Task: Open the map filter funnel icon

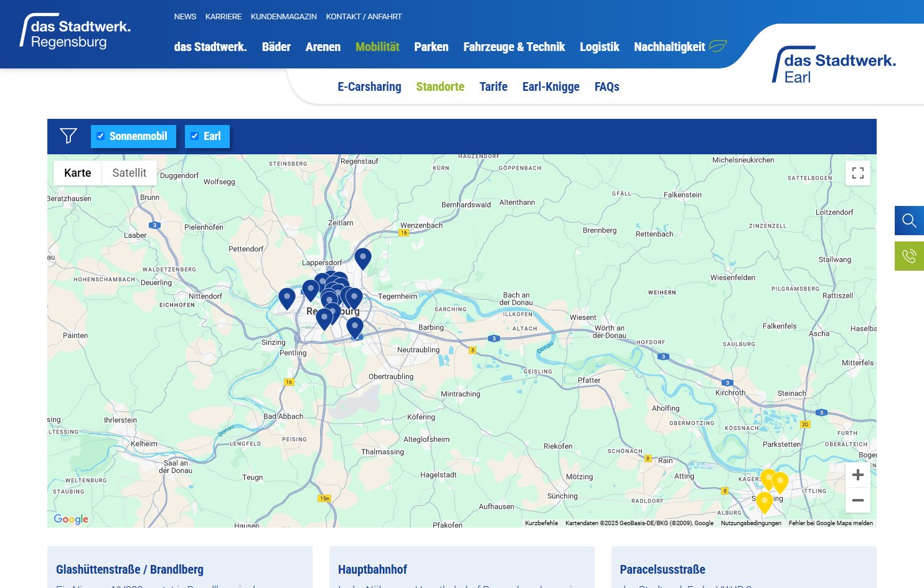Action: (x=68, y=136)
